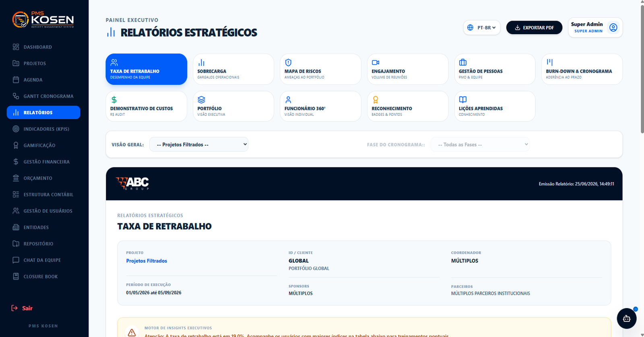Click the '01/05/2026 até 05/09/2026' period text
Viewport: 644px width, 337px height.
pyautogui.click(x=154, y=293)
